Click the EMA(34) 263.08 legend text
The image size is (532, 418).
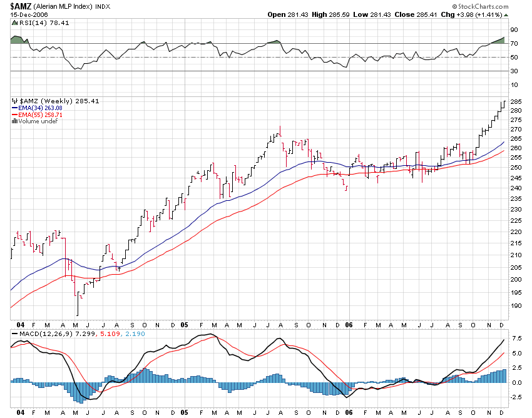click(40, 108)
